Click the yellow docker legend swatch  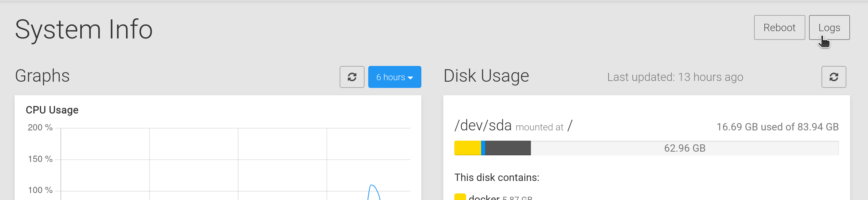click(460, 197)
